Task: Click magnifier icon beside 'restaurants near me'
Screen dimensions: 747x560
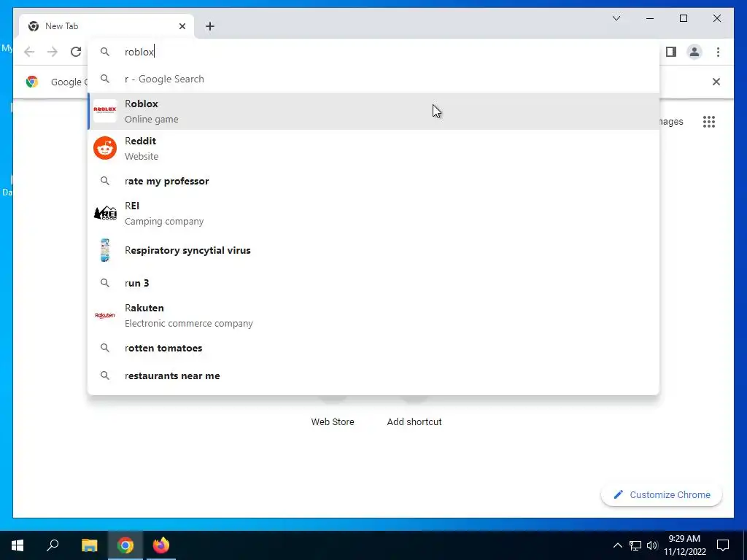Action: [x=105, y=376]
